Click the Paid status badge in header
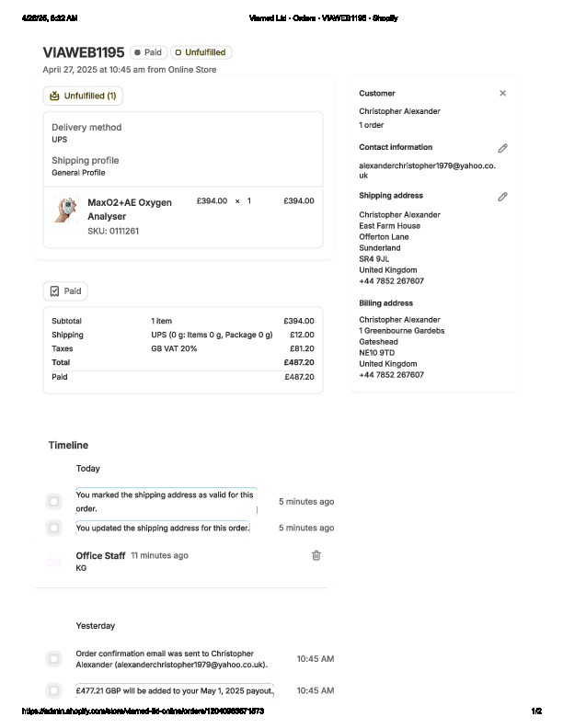Screen dimensions: 563x728 pos(147,52)
